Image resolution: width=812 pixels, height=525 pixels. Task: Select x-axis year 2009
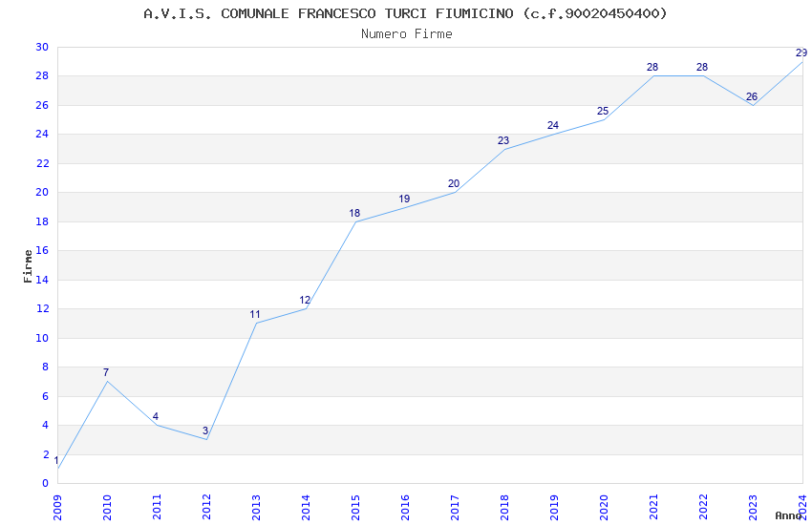click(x=57, y=508)
